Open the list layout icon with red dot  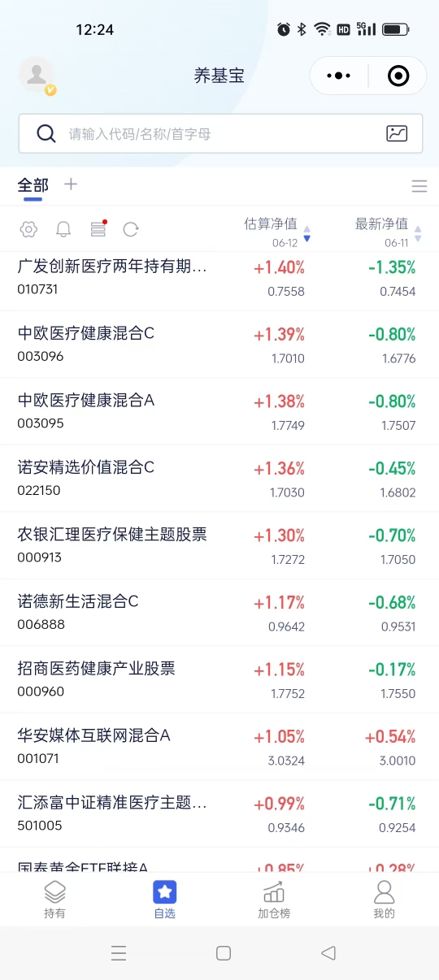tap(98, 229)
